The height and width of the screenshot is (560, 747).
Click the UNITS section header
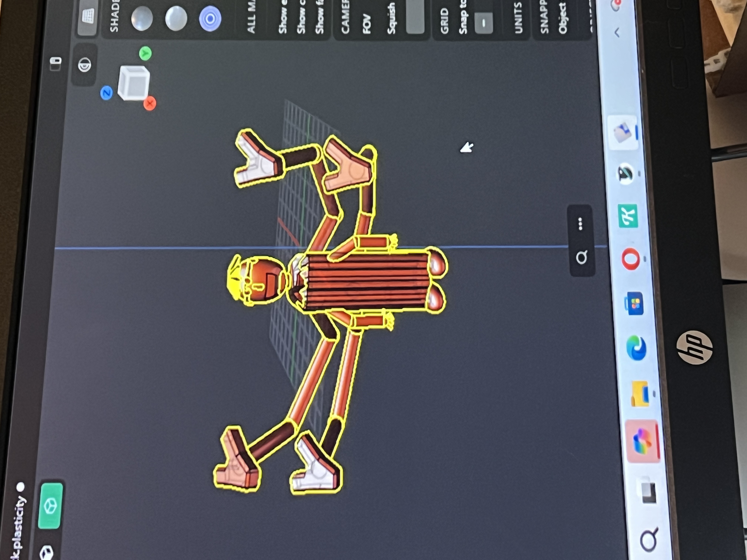[x=518, y=18]
